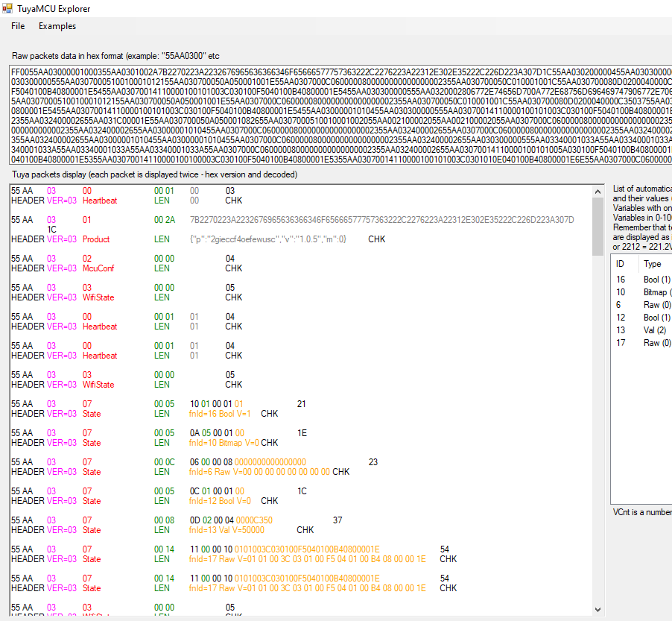Click the checksum value '21'
Screen dimensions: 672x621
tap(301, 404)
